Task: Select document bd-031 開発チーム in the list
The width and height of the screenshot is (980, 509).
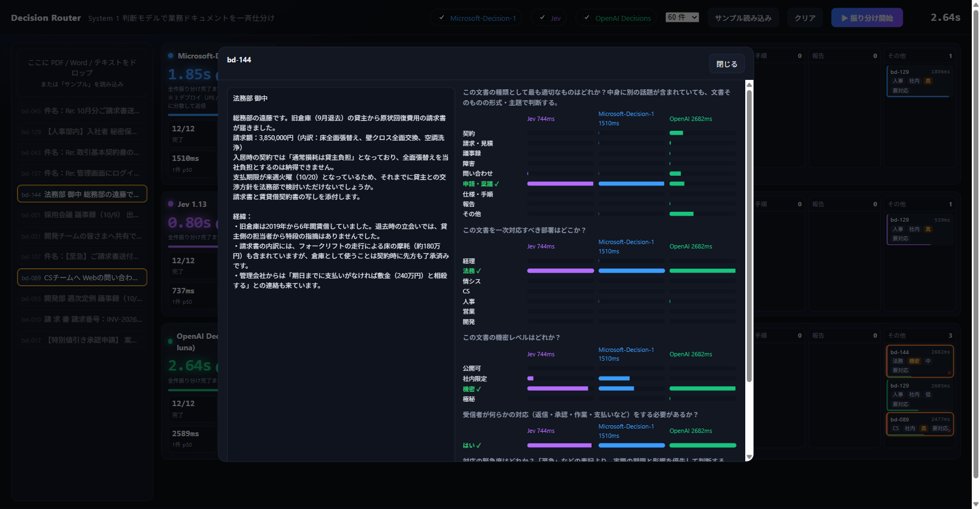Action: (82, 236)
